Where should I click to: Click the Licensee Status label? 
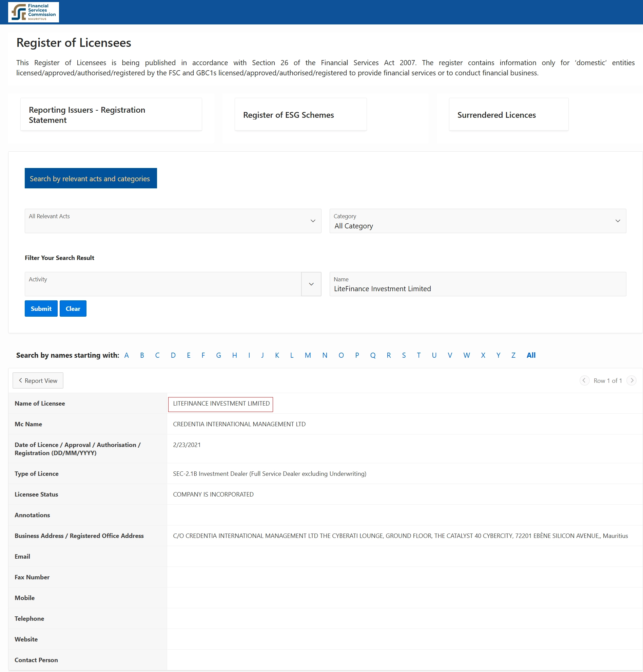coord(36,494)
